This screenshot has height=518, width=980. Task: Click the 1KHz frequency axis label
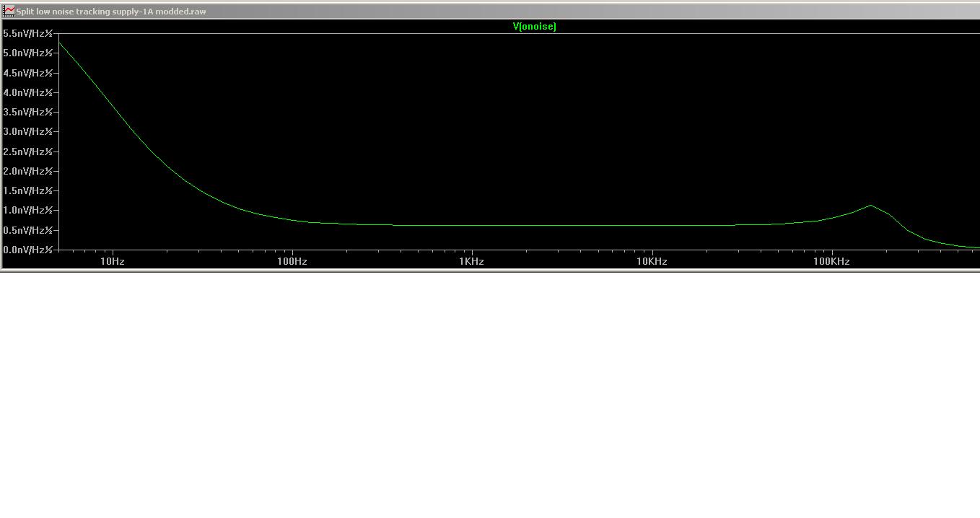(x=471, y=261)
